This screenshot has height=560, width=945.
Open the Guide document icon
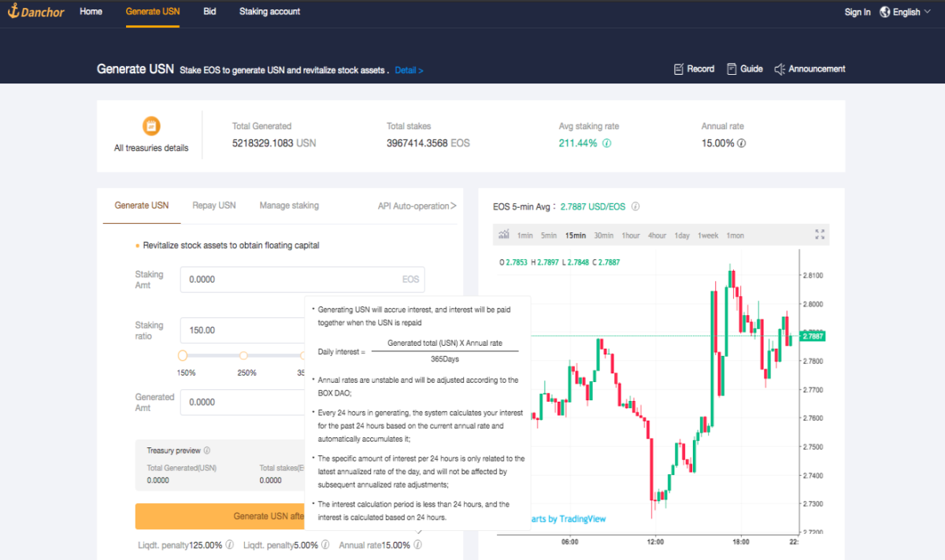tap(732, 69)
